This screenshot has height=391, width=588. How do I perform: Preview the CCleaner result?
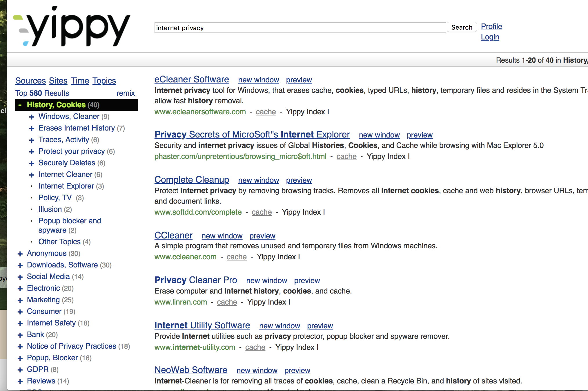(x=262, y=236)
